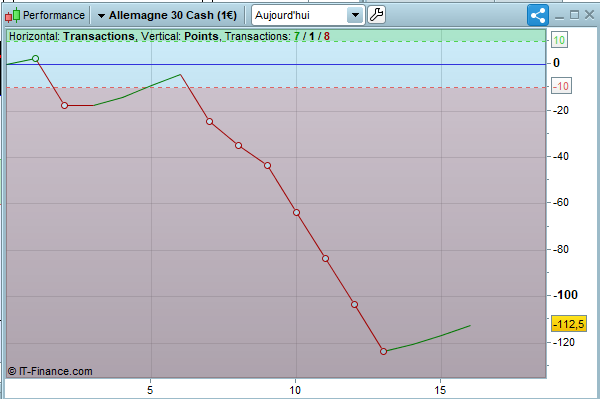Close the Performance window
The width and height of the screenshot is (600, 399).
coord(589,15)
